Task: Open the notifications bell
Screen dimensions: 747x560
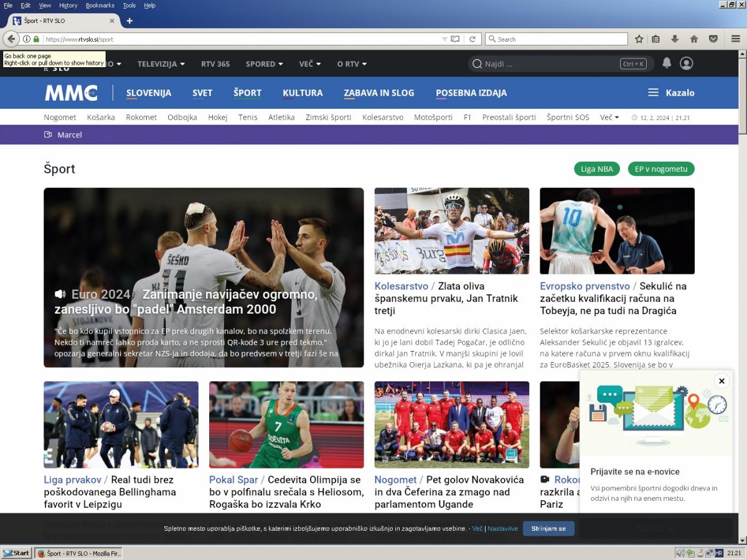Action: click(667, 63)
